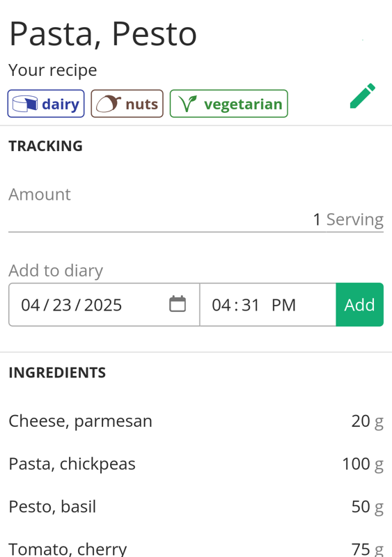
Task: Click the dairy cheese icon
Action: tap(25, 104)
